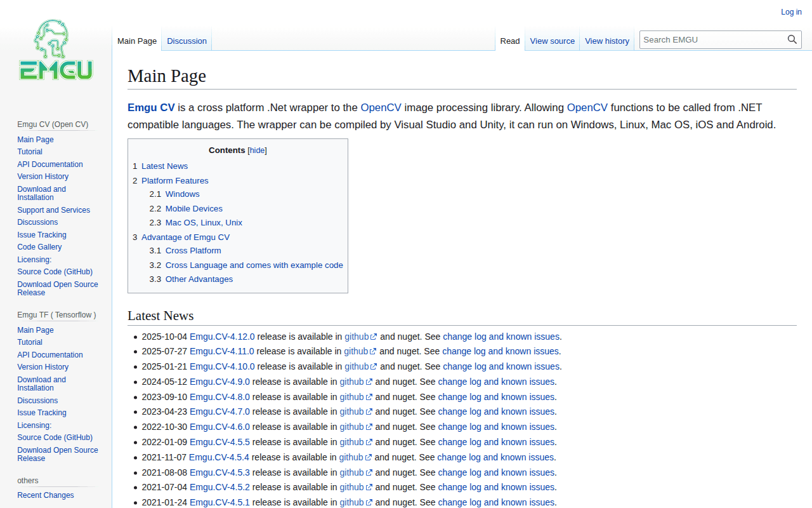
Task: Open the Emgu.CV-4.10.0 release link
Action: tap(222, 366)
